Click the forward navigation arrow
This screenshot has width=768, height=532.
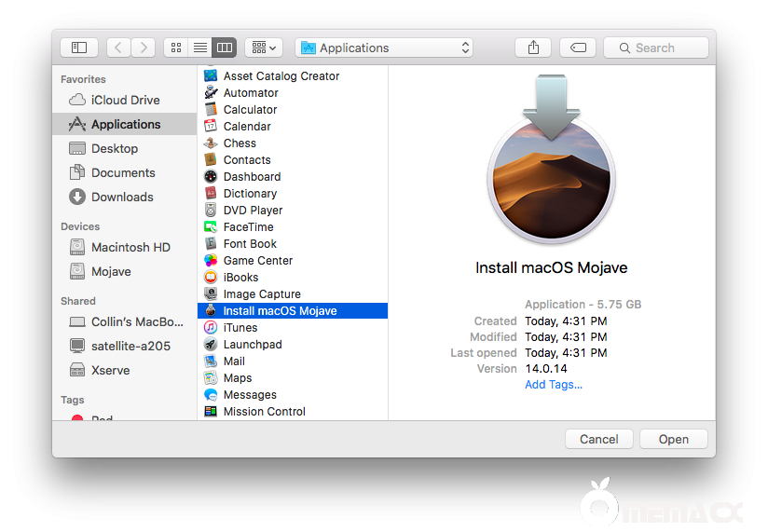[143, 48]
